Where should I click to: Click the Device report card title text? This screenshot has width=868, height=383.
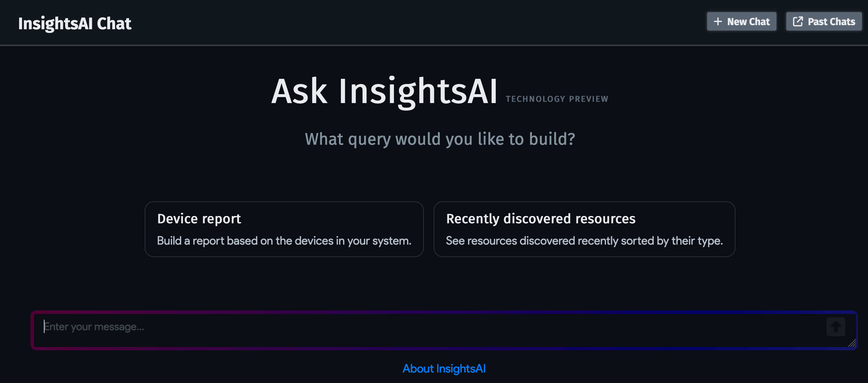point(199,219)
